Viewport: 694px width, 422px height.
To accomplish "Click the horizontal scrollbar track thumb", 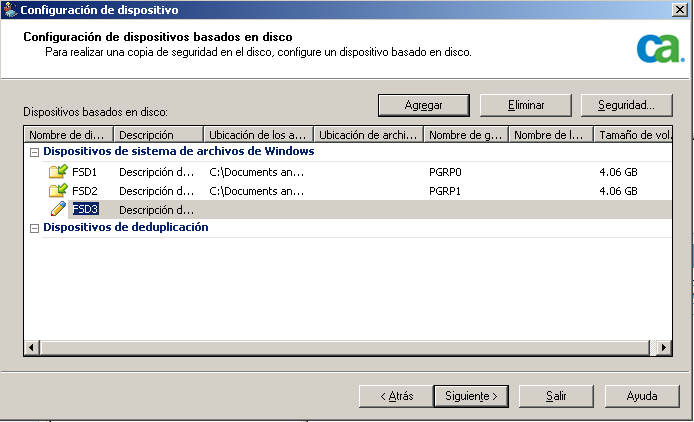I will pyautogui.click(x=345, y=348).
